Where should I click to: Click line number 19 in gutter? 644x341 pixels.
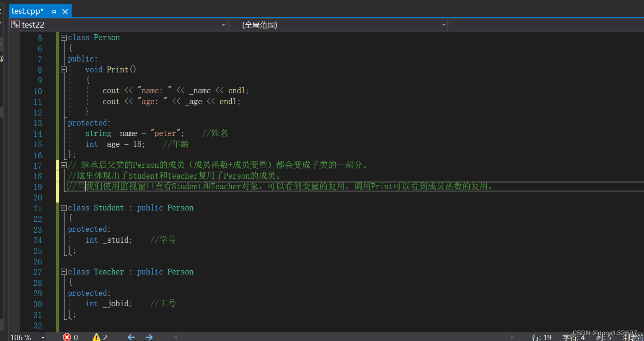click(38, 187)
